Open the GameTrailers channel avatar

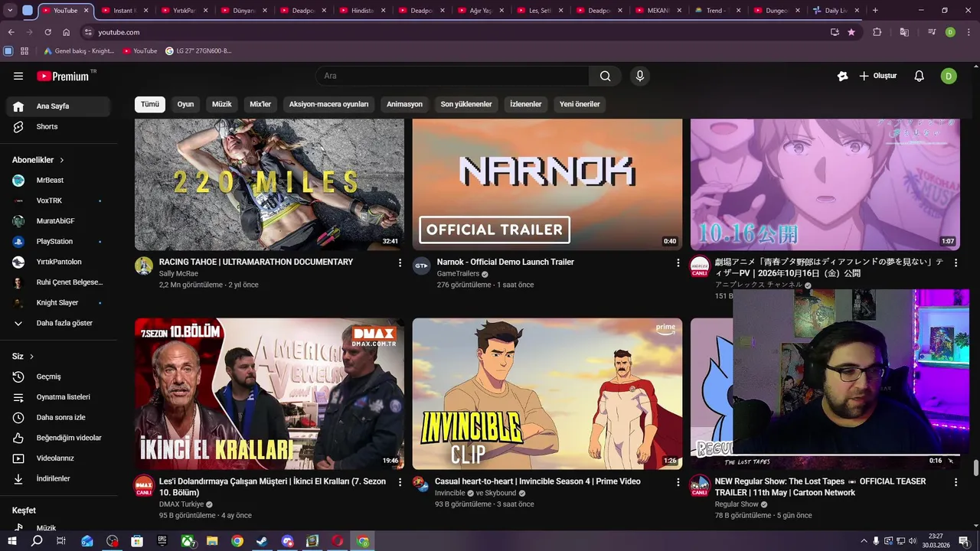coord(422,266)
